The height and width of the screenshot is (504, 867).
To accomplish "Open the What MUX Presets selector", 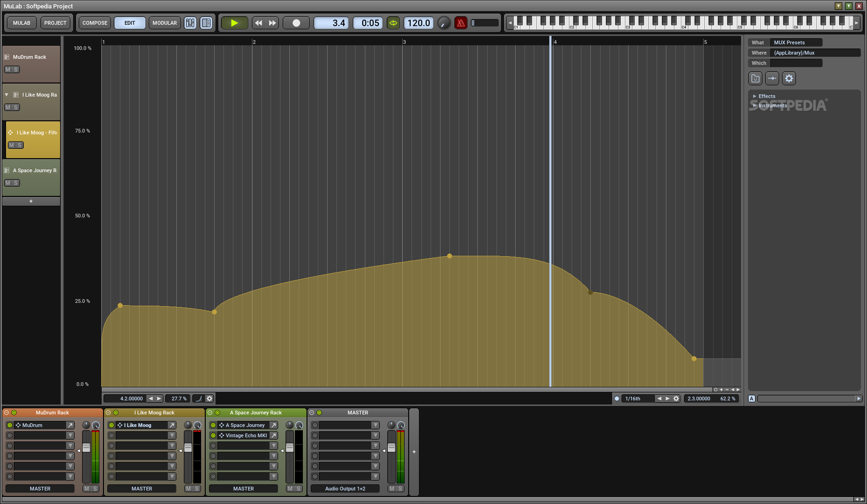I will click(796, 42).
